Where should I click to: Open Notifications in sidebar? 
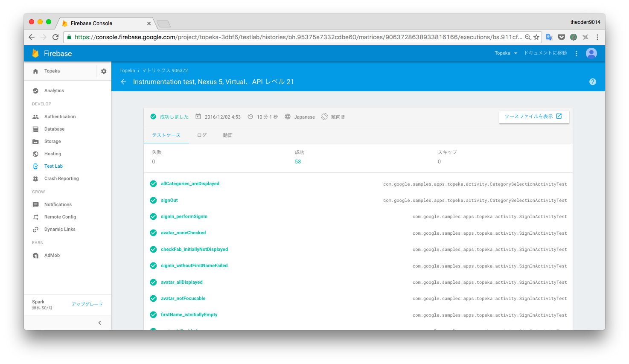click(58, 204)
